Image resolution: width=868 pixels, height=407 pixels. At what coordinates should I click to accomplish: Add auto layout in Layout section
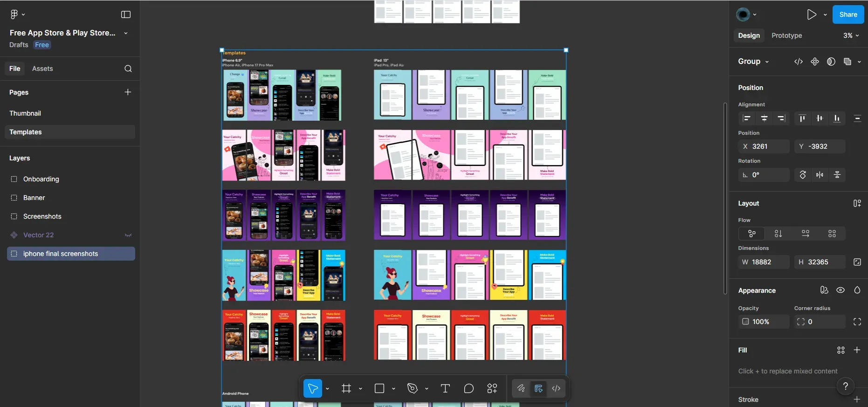[857, 203]
